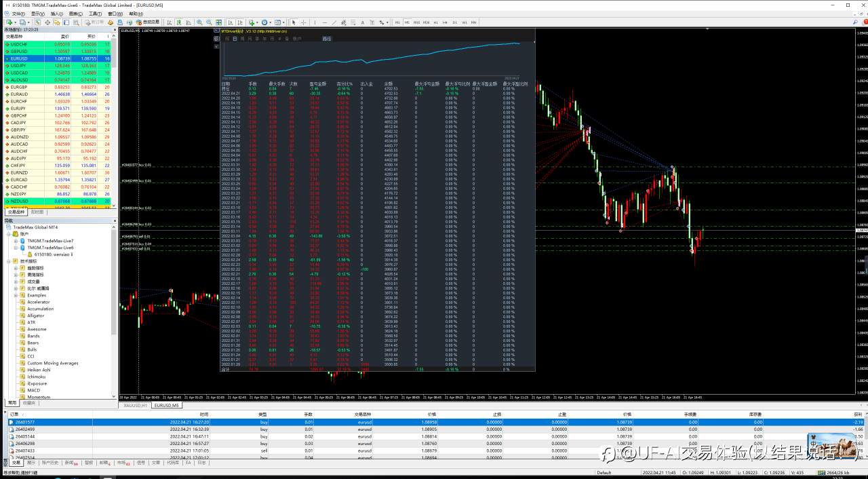Viewport: 868px width, 479px height.
Task: Collapse the 技术指标 indicators tree node
Action: [9, 261]
